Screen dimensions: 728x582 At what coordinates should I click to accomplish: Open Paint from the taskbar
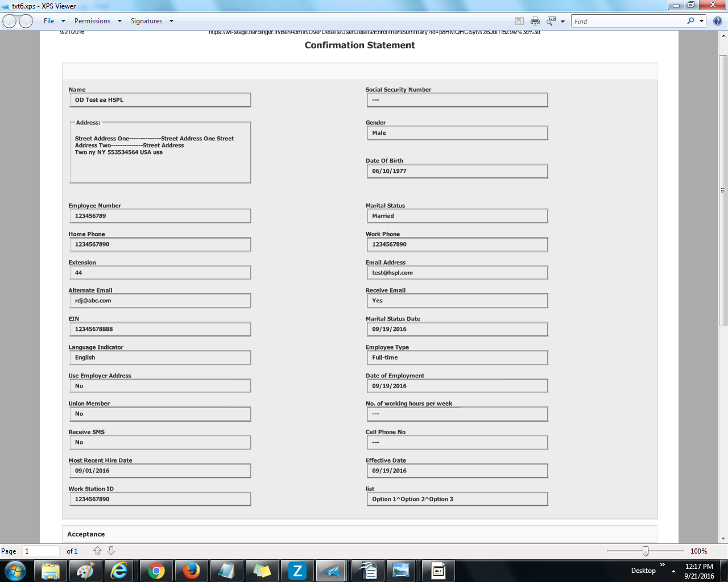coord(85,571)
